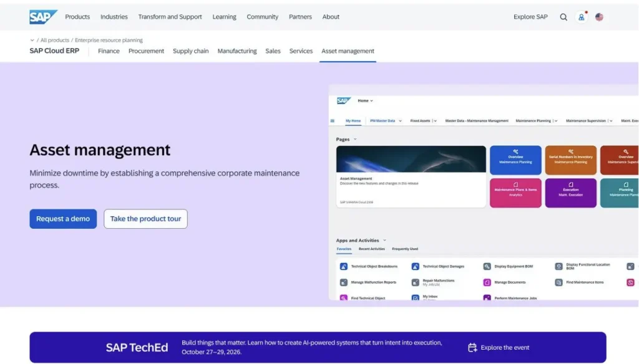Open the Enterprise resource planning breadcrumb
This screenshot has width=639, height=364.
click(x=109, y=41)
